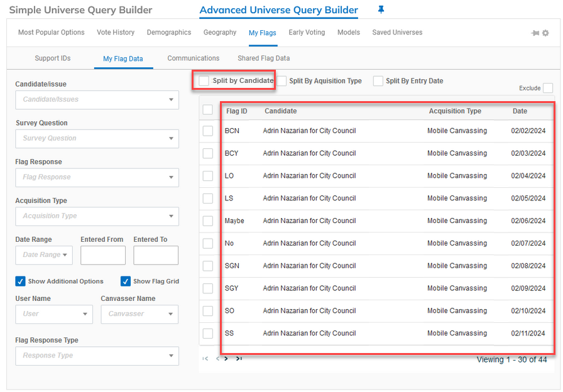The width and height of the screenshot is (563, 392).
Task: Open the Survey Question dropdown
Action: 97,139
